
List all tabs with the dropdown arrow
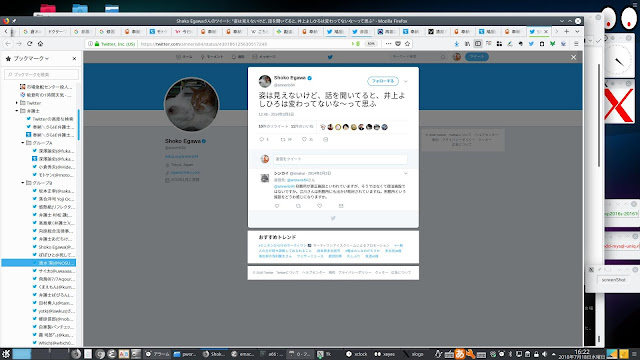point(577,31)
